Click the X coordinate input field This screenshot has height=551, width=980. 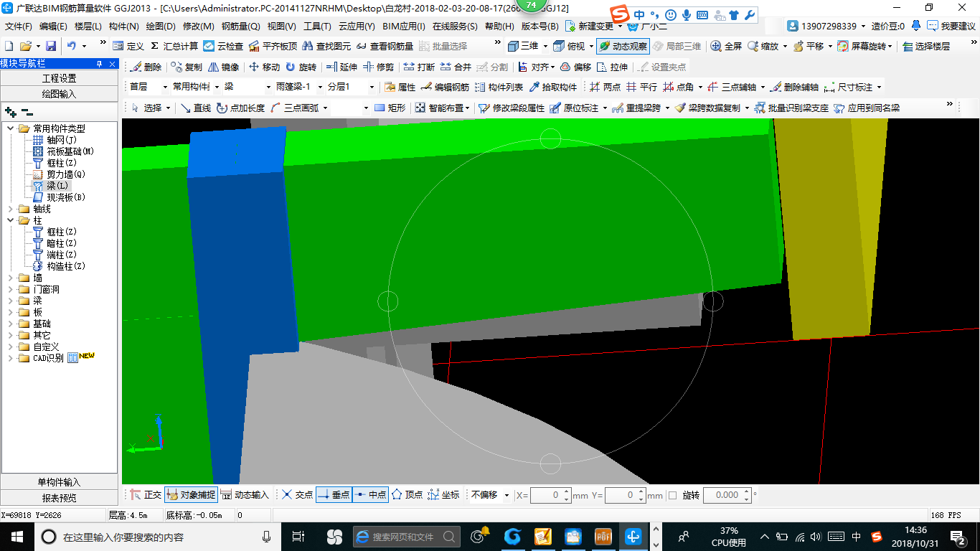coord(546,495)
